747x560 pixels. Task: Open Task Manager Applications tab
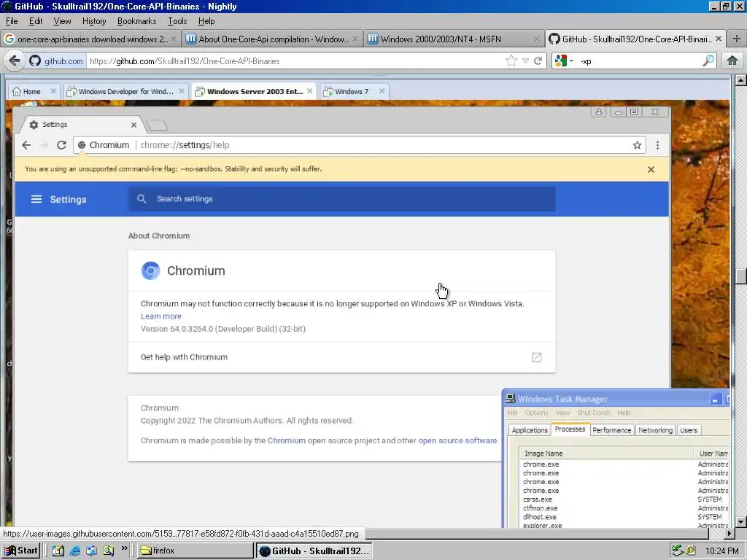(x=530, y=430)
